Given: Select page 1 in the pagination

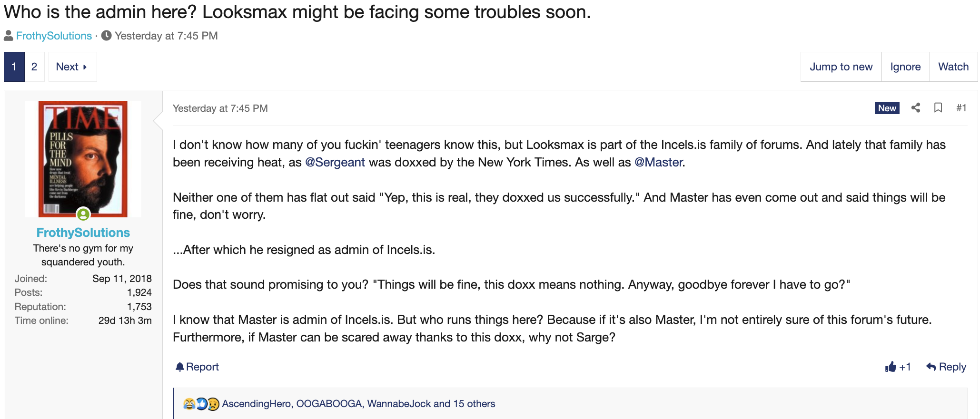Looking at the screenshot, I should pyautogui.click(x=14, y=67).
